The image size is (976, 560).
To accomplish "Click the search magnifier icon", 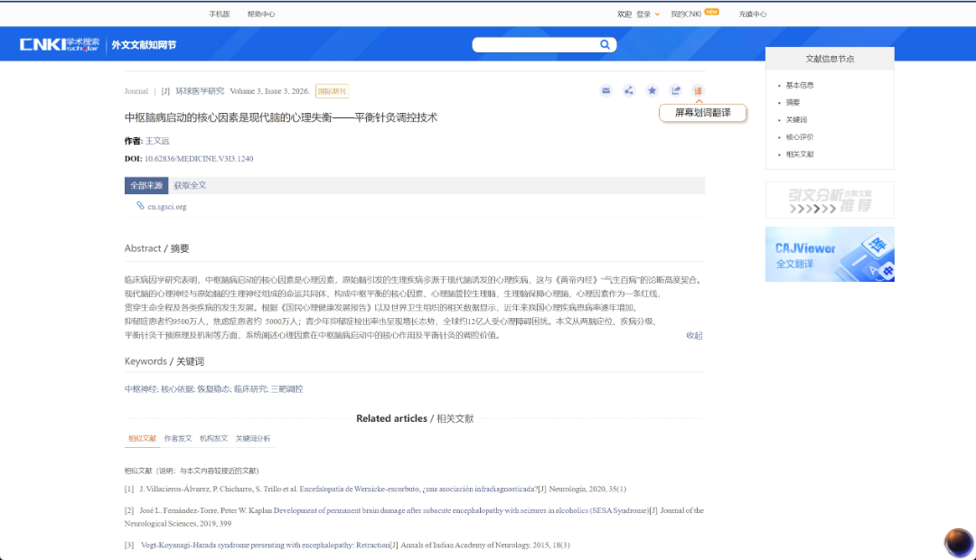I will (x=605, y=44).
